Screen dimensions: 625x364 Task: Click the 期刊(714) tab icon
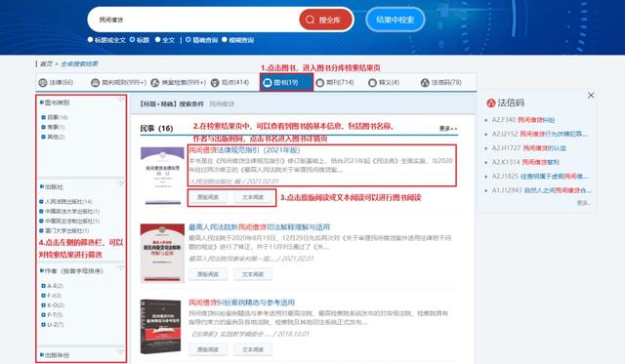point(319,82)
